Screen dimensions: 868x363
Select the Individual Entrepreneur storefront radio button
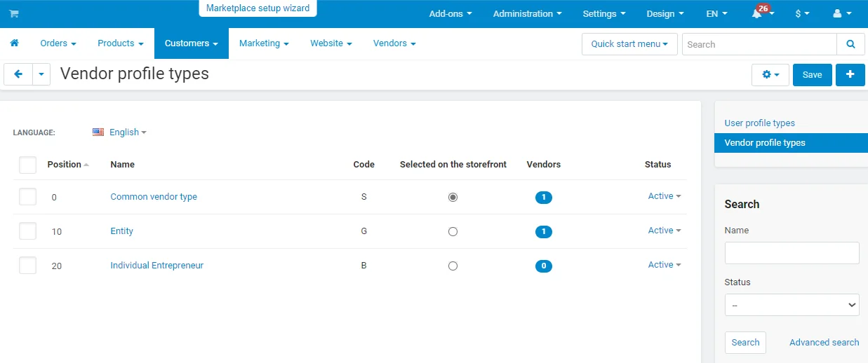click(x=453, y=266)
